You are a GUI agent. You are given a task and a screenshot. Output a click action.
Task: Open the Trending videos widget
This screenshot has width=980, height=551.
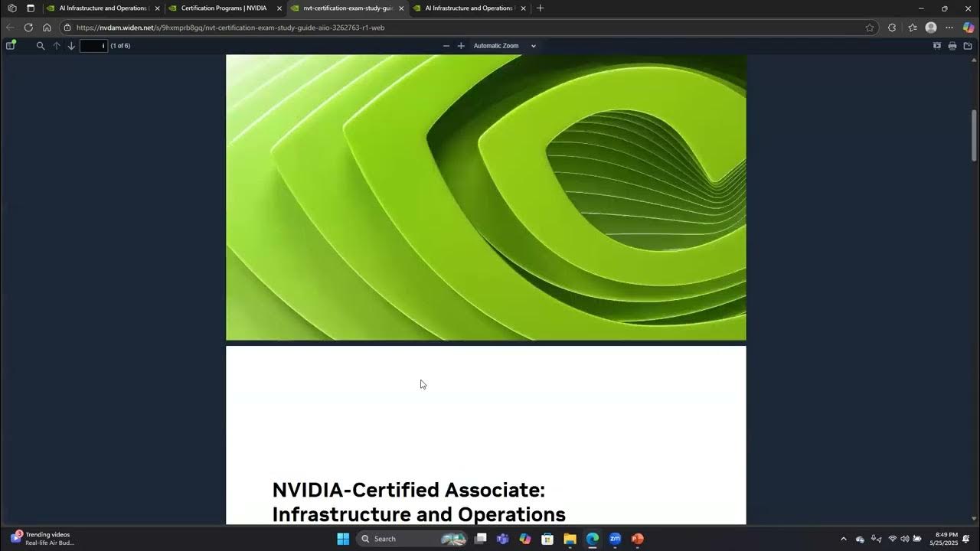pos(42,539)
